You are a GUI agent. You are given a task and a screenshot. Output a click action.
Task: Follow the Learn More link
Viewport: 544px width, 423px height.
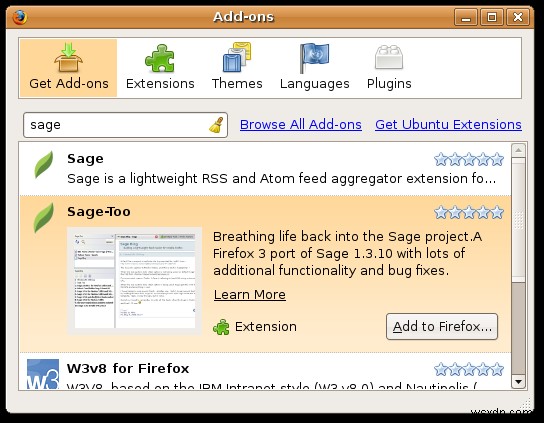[x=250, y=295]
